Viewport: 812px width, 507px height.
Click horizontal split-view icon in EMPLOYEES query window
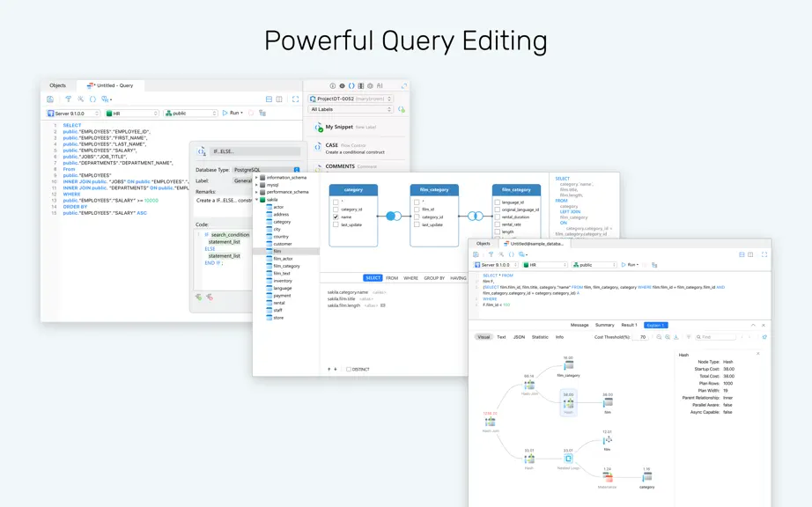click(269, 99)
